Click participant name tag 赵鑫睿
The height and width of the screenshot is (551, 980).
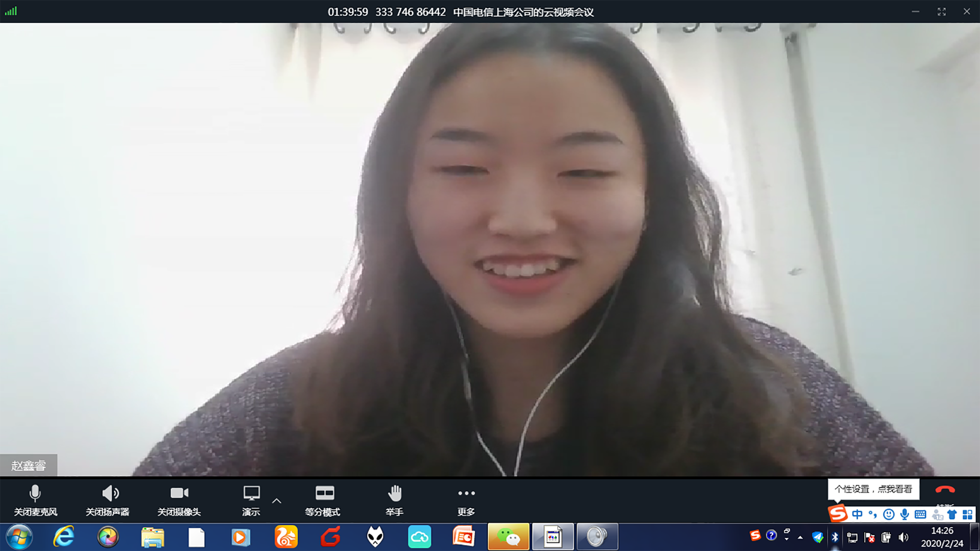pyautogui.click(x=29, y=465)
